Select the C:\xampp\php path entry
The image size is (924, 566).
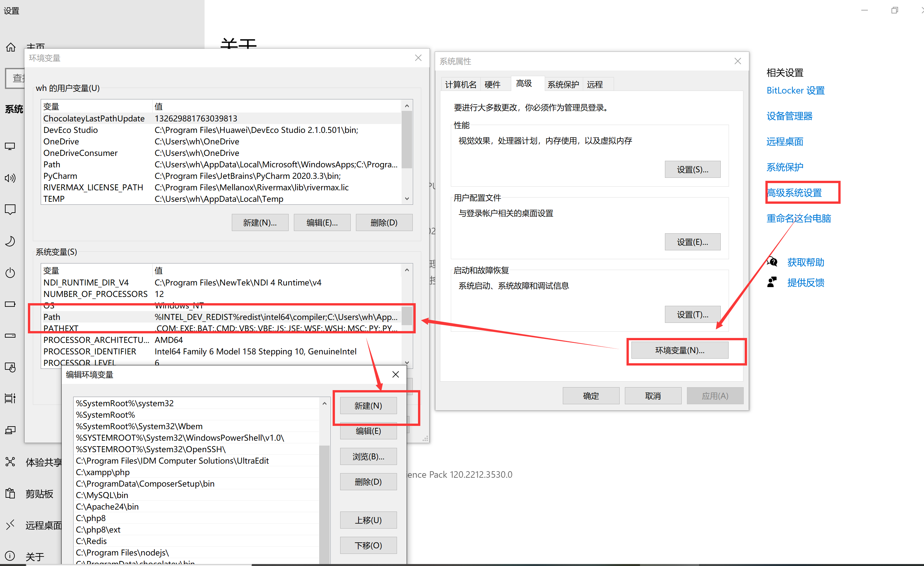pyautogui.click(x=103, y=472)
